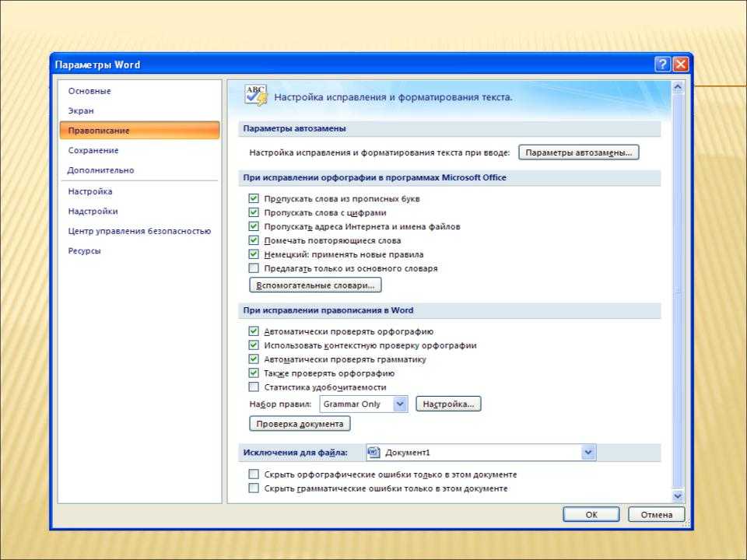Image resolution: width=747 pixels, height=560 pixels.
Task: Enable Скрыть орфографические ошибки только в этом документе
Action: [x=254, y=474]
